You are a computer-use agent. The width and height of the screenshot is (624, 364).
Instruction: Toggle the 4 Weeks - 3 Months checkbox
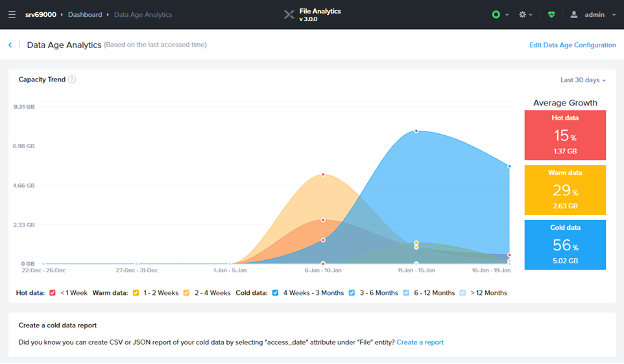click(275, 293)
